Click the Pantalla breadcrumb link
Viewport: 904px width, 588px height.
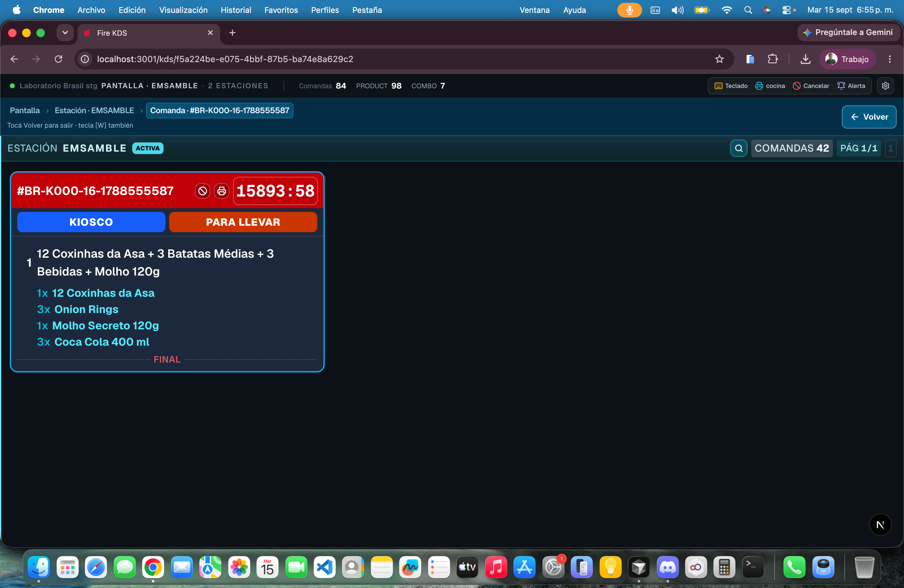tap(25, 110)
